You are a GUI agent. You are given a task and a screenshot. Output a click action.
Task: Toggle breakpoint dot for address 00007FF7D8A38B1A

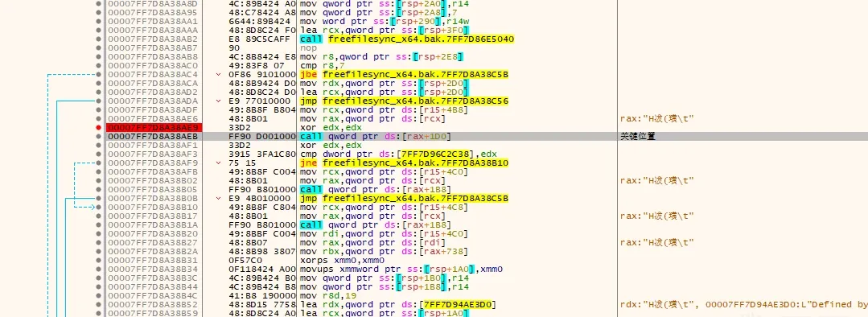pyautogui.click(x=98, y=224)
